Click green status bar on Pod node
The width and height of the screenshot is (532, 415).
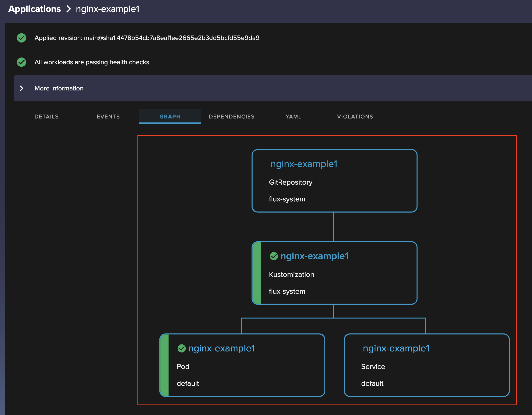(165, 365)
